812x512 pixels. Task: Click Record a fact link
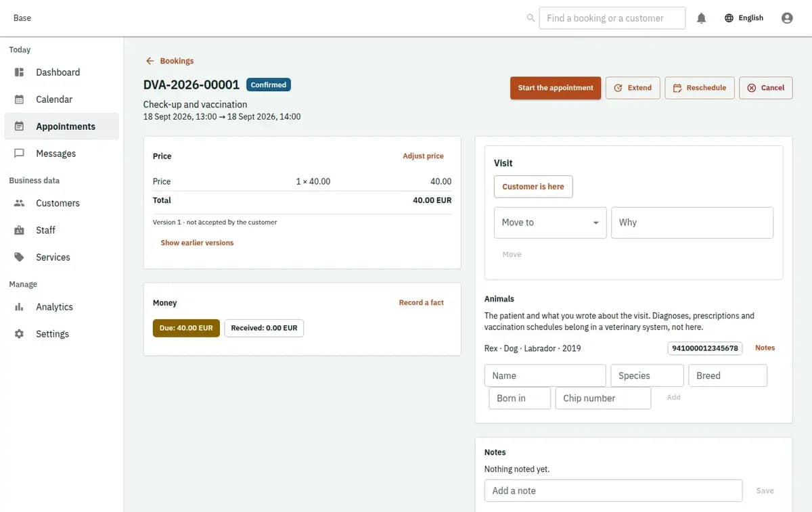tap(421, 302)
